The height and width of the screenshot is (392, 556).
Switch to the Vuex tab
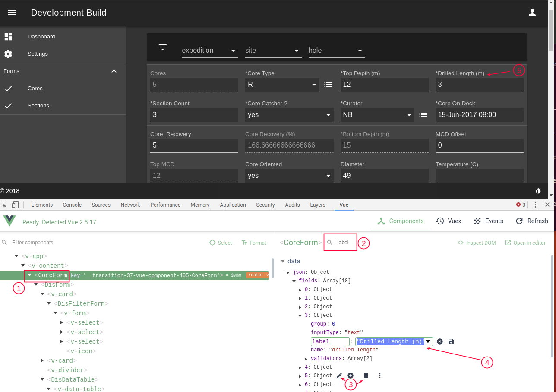(449, 221)
